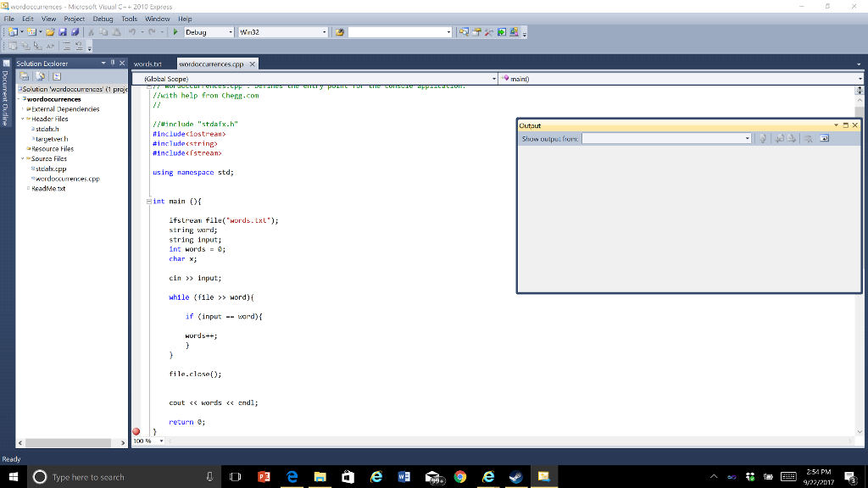This screenshot has height=488, width=868.
Task: Open the Find in Files toolbar icon
Action: click(x=338, y=32)
